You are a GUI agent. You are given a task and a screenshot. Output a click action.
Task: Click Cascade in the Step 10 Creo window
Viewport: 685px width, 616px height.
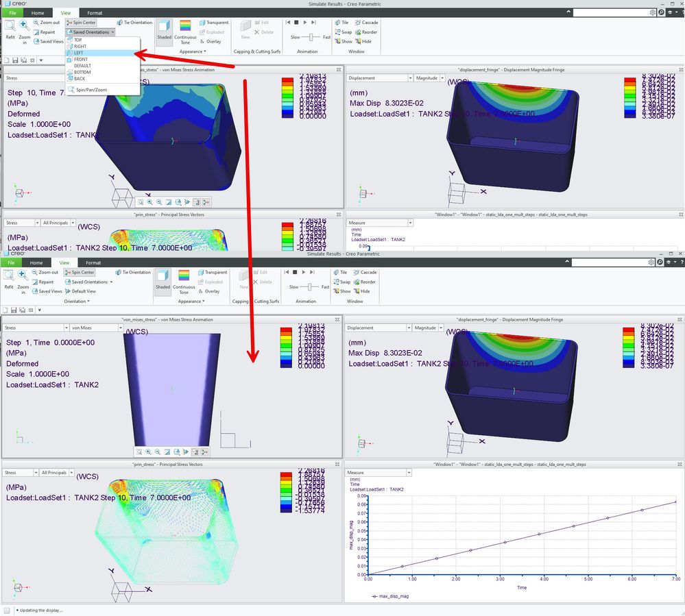(367, 23)
